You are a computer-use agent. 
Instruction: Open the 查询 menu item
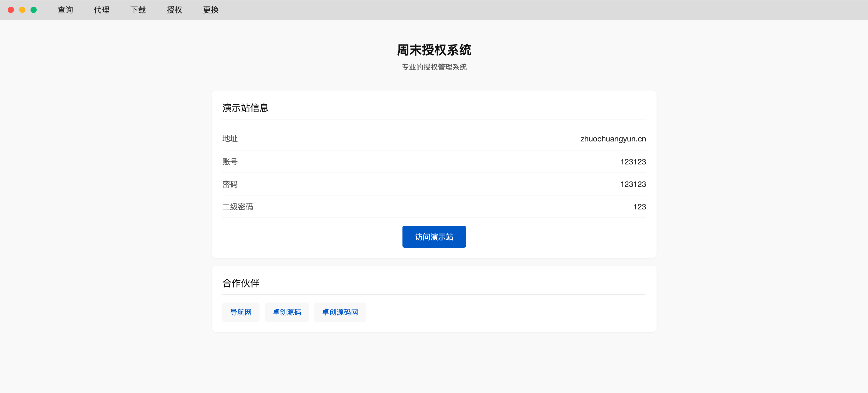click(65, 10)
